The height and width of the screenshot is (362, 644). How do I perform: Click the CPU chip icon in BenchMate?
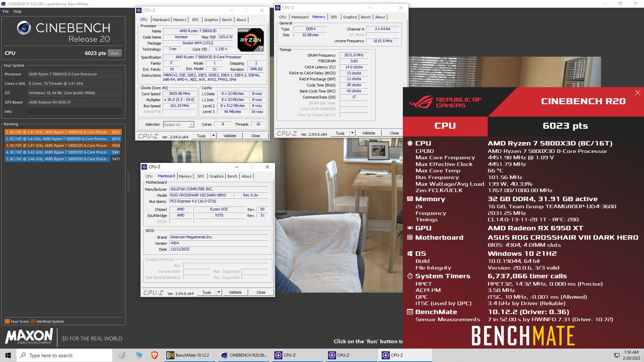(x=410, y=143)
